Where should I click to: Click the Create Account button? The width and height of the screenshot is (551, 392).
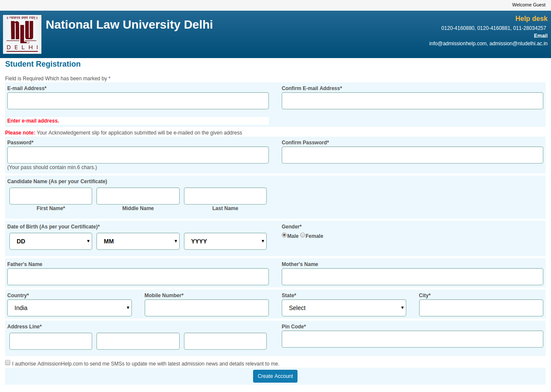pyautogui.click(x=275, y=376)
